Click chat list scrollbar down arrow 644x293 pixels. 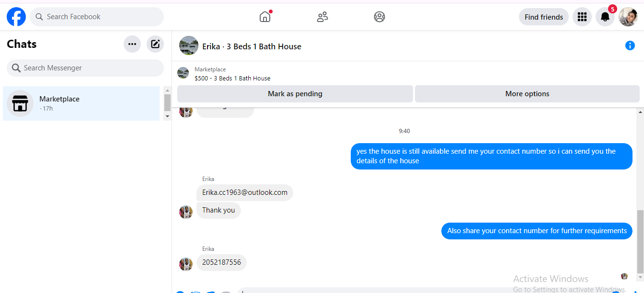click(x=167, y=116)
